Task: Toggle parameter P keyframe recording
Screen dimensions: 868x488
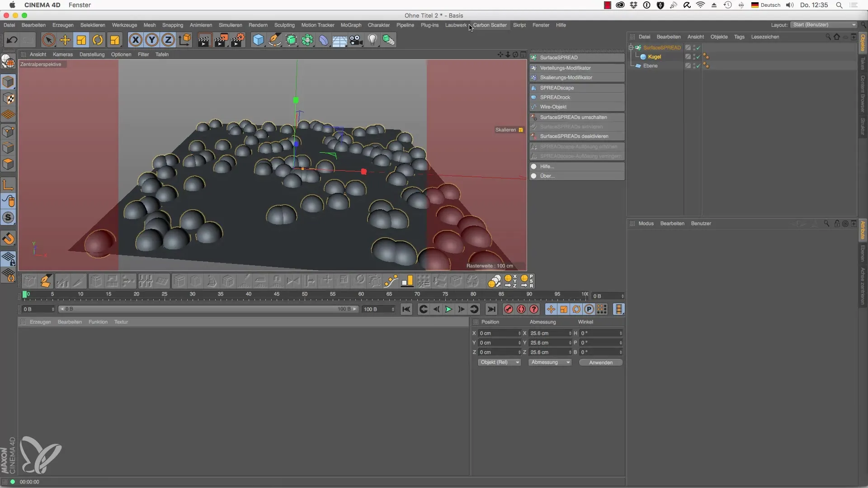Action: (x=589, y=309)
